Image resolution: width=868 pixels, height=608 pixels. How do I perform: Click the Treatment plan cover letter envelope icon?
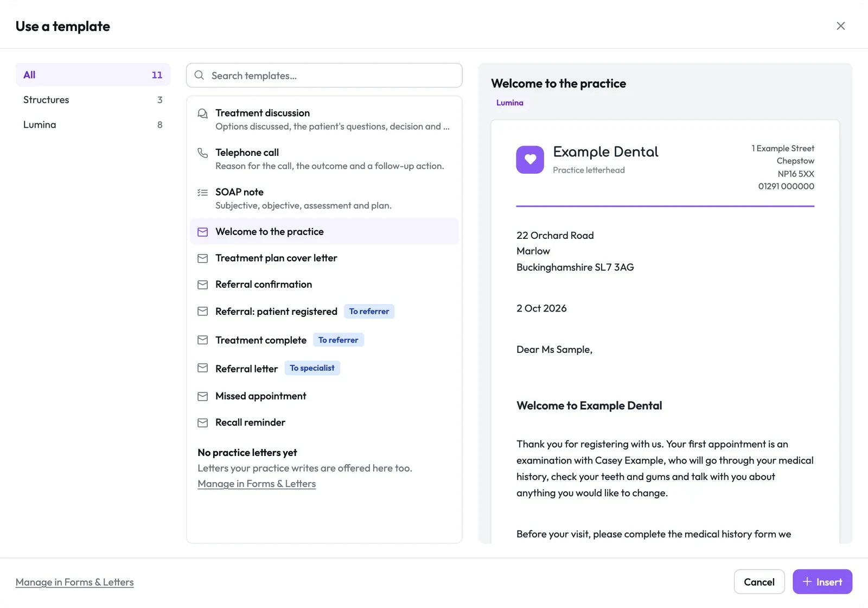(202, 258)
